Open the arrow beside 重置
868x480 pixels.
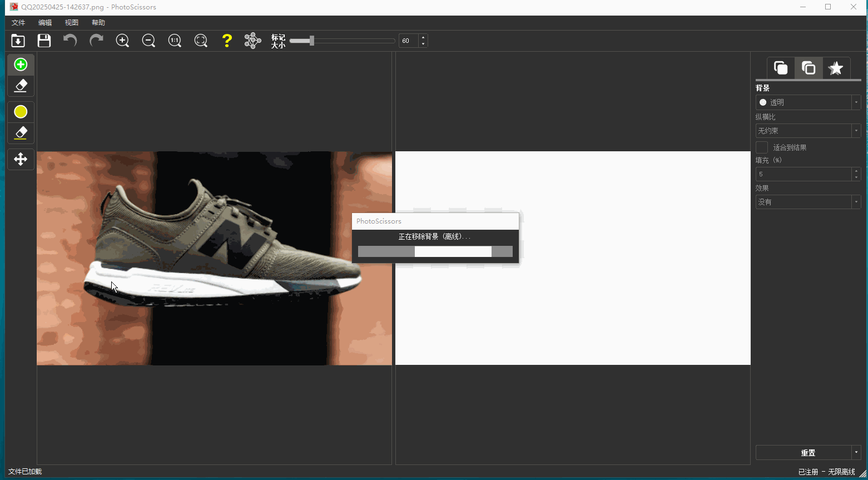856,453
